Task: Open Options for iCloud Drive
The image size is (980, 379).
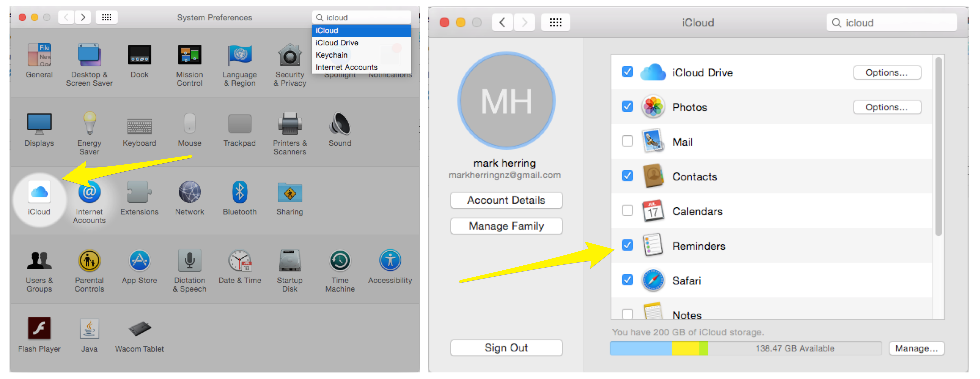Action: click(887, 72)
